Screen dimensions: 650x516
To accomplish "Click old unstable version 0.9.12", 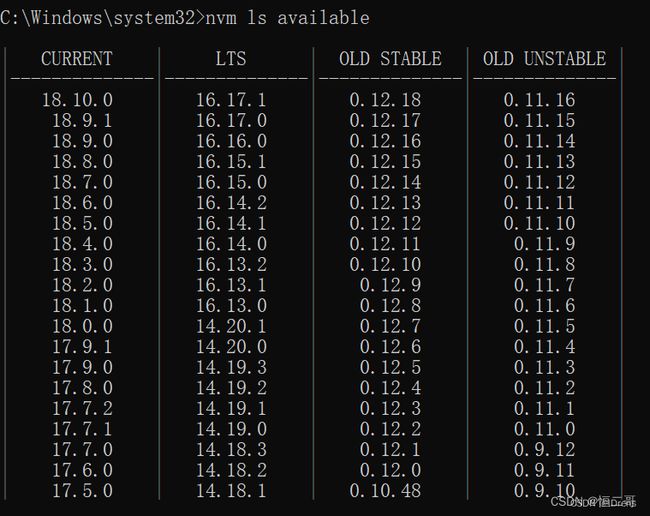I will pyautogui.click(x=545, y=450).
